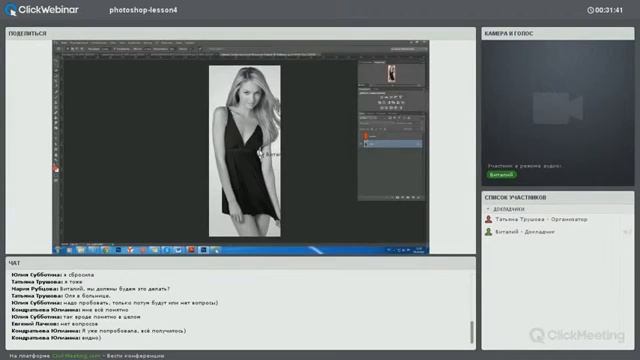Select the Lasso tool
This screenshot has width=640, height=360.
pyautogui.click(x=56, y=71)
